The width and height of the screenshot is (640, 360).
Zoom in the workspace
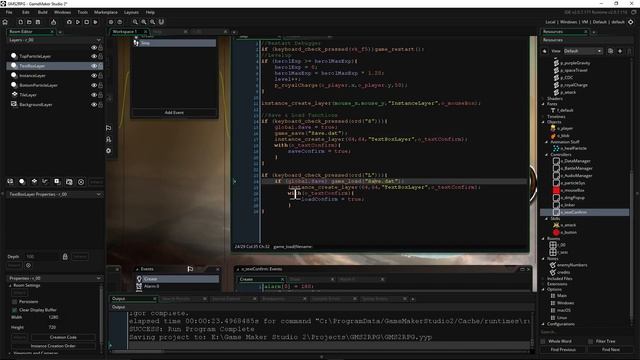coord(152,22)
